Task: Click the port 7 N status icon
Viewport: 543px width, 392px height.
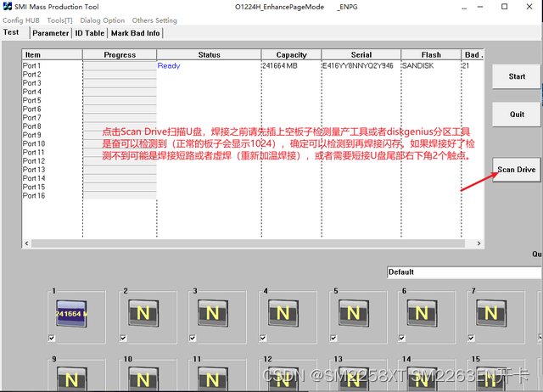Action: pos(491,313)
